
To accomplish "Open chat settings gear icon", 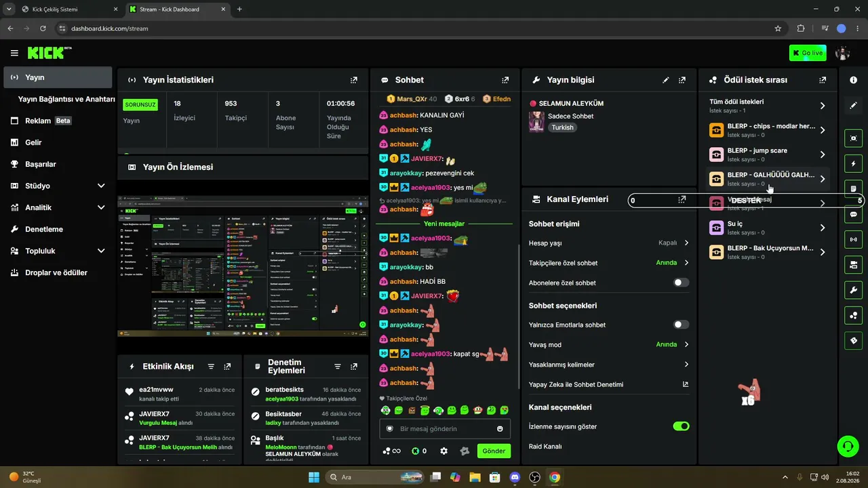I will point(444,451).
